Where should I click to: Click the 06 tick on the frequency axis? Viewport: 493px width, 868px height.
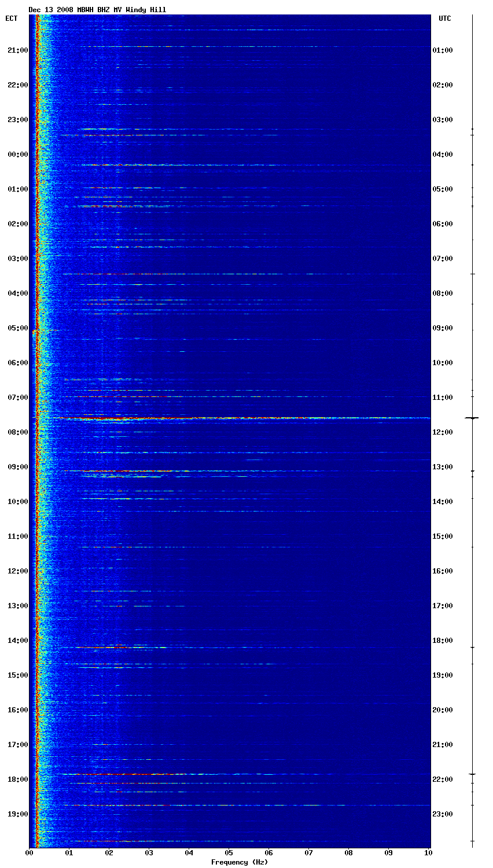click(269, 853)
